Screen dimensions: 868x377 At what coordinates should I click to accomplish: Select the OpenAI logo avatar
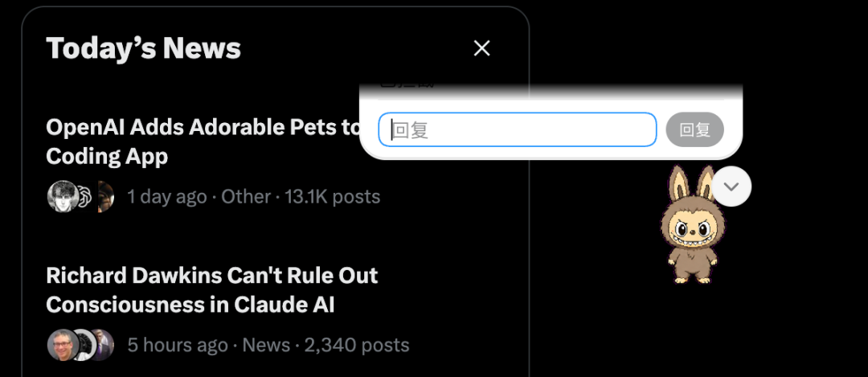tap(84, 196)
